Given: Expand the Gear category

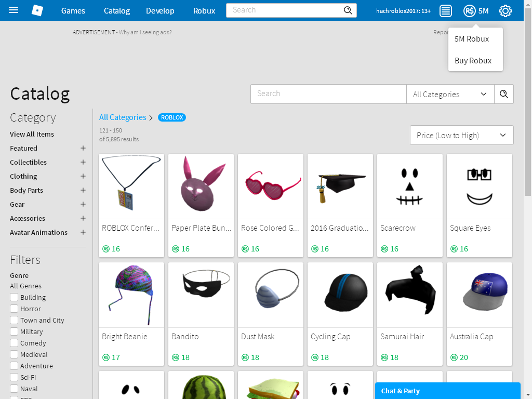Looking at the screenshot, I should 83,204.
